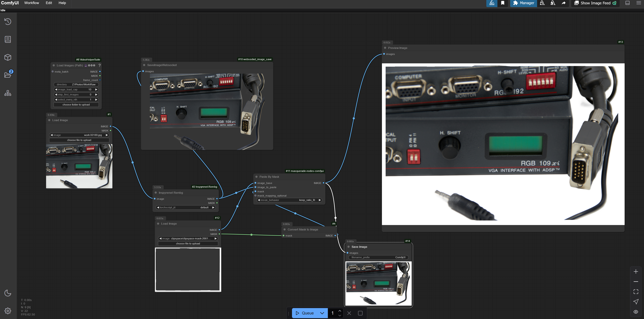Screen dimensions: 644x319
Task: Open the model library tree icon
Action: point(8,93)
